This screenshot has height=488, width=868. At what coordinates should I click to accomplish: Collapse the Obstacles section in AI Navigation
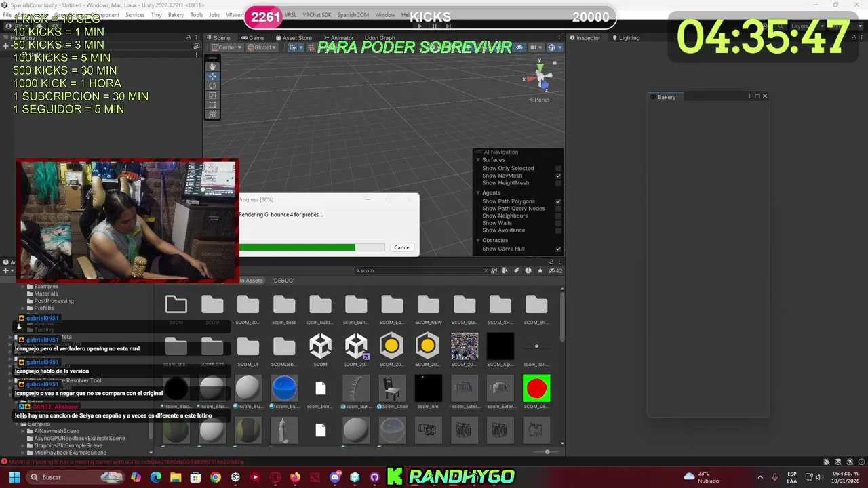[478, 240]
